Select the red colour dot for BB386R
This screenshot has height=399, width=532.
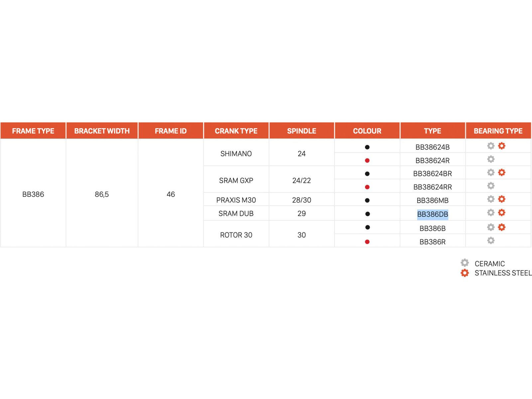[367, 242]
